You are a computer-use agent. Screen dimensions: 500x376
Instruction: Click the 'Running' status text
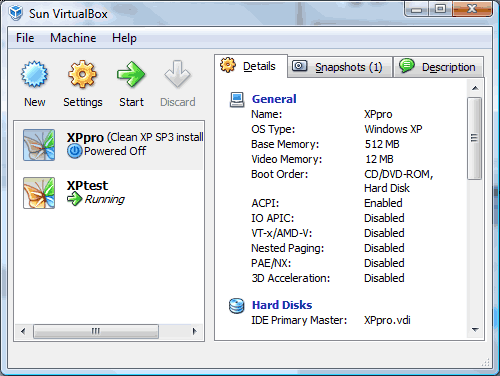[x=105, y=199]
